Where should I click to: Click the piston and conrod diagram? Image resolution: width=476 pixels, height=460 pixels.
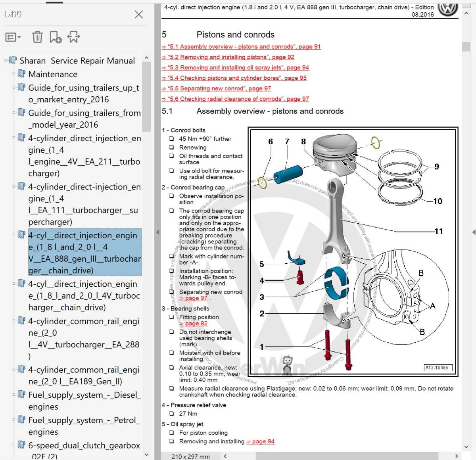tap(353, 251)
